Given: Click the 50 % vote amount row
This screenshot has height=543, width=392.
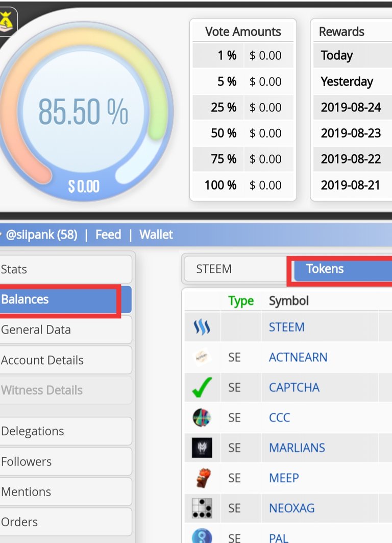Looking at the screenshot, I should (243, 133).
